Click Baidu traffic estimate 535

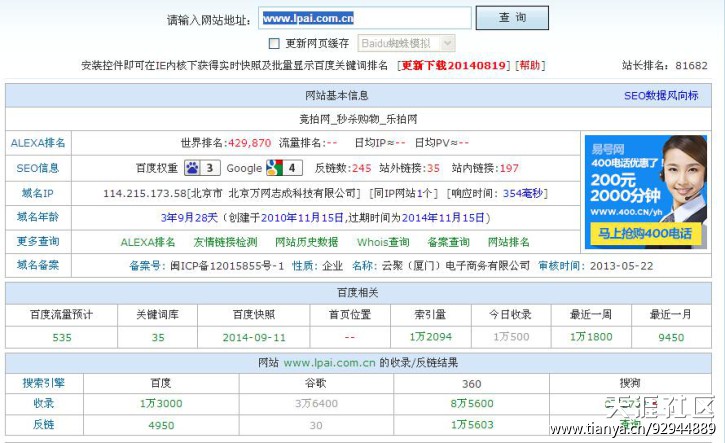[x=61, y=338]
